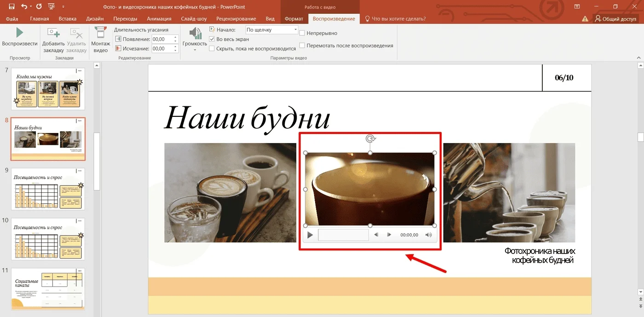Viewport: 644px width, 317px height.
Task: Open the Анимация ribbon tab
Action: tap(159, 19)
